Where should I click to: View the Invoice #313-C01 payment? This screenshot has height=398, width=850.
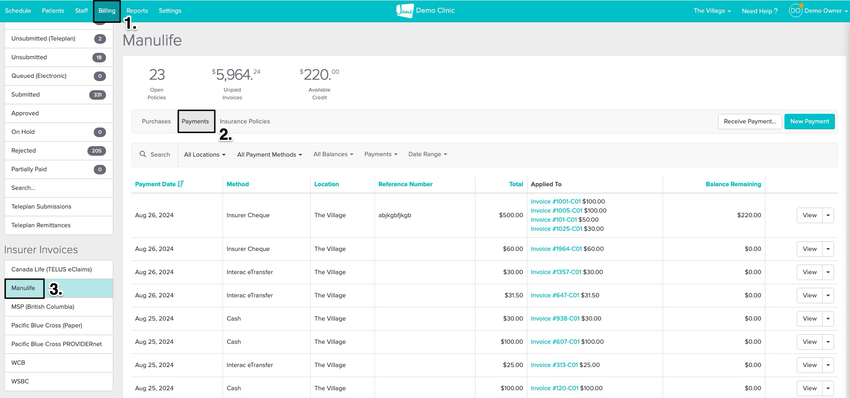pyautogui.click(x=809, y=365)
